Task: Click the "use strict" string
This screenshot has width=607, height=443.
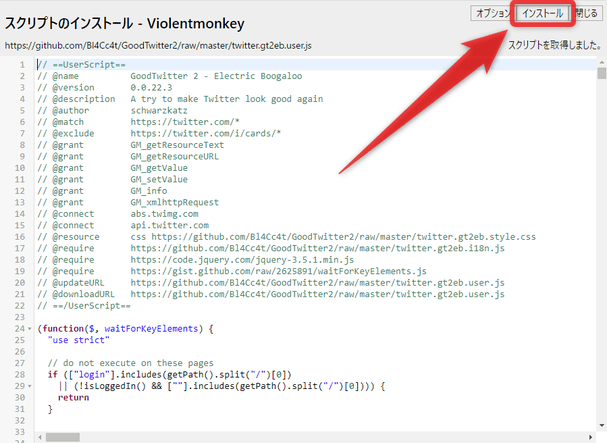Action: tap(79, 340)
